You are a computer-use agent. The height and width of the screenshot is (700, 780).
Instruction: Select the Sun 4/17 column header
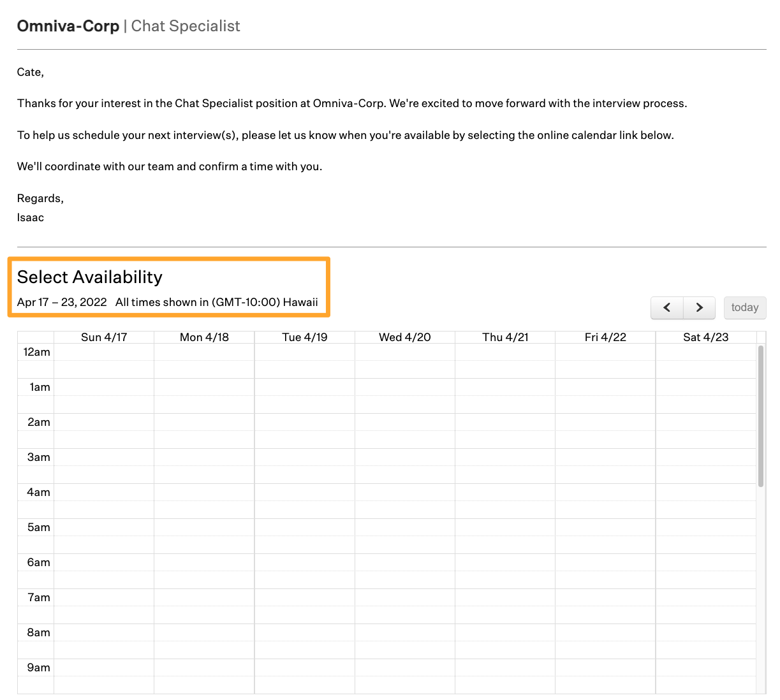104,337
